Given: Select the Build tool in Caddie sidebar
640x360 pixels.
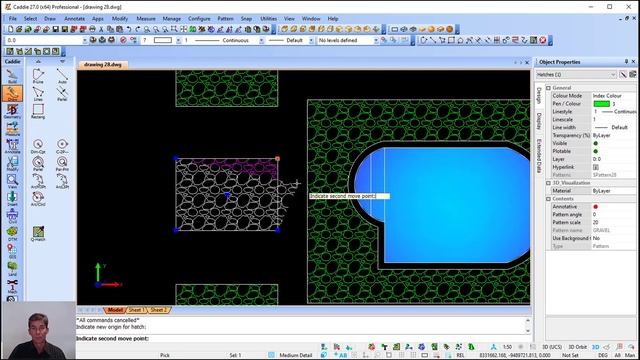Looking at the screenshot, I should (x=12, y=76).
